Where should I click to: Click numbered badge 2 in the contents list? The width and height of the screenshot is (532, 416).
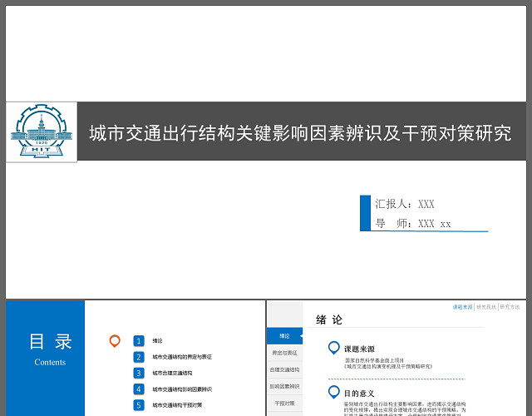139,357
